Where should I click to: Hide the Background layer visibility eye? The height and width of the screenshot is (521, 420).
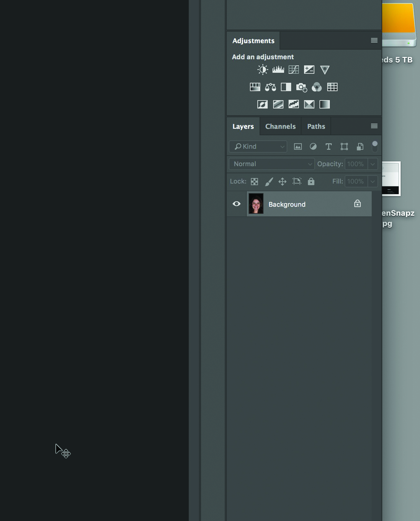pyautogui.click(x=236, y=204)
